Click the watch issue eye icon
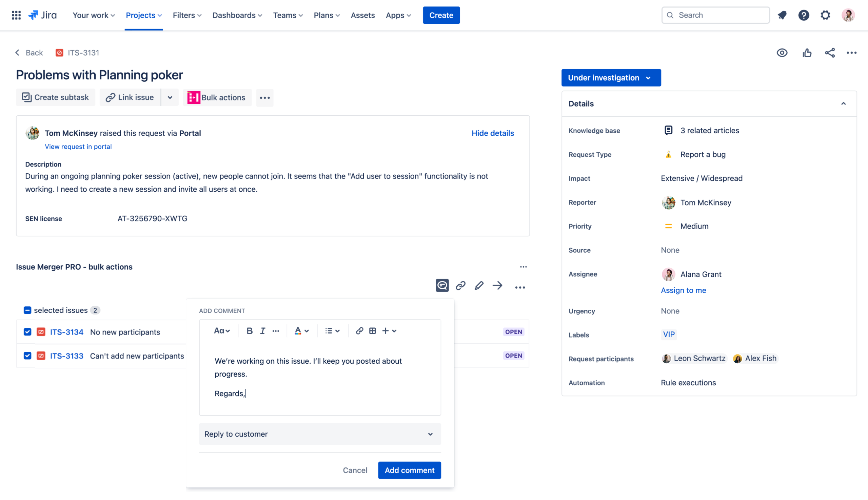868x500 pixels. click(782, 53)
